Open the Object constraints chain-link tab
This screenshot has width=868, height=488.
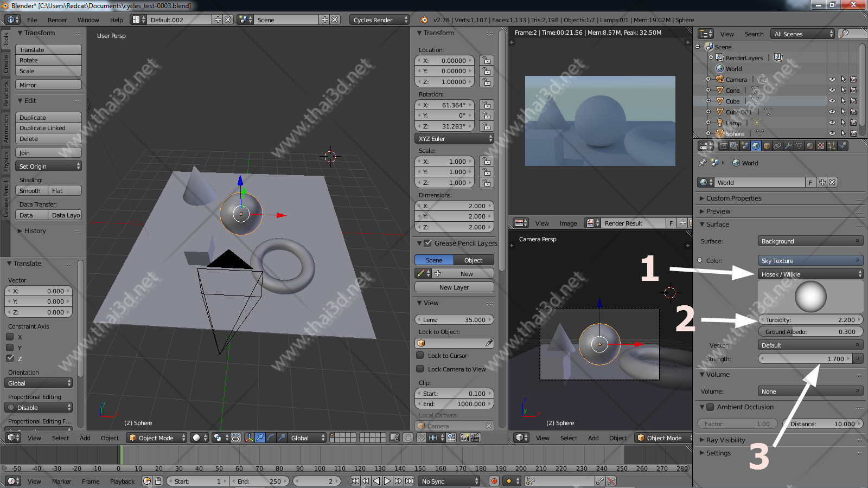click(x=777, y=146)
